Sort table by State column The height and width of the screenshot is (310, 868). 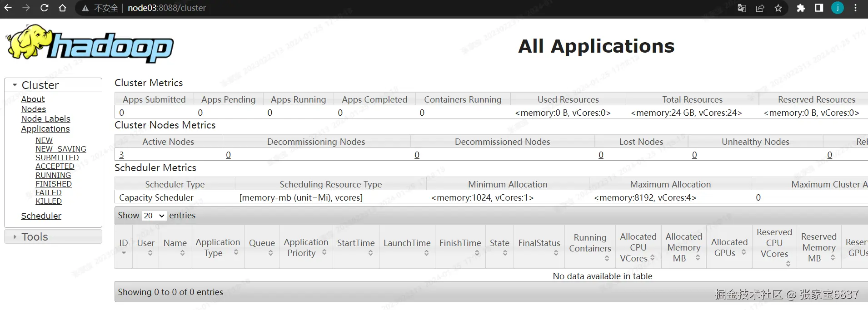499,246
